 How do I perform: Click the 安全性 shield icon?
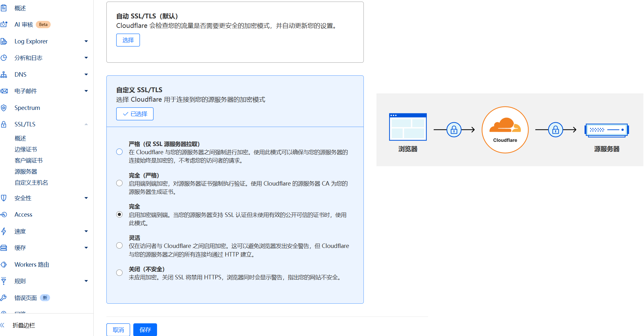4,198
